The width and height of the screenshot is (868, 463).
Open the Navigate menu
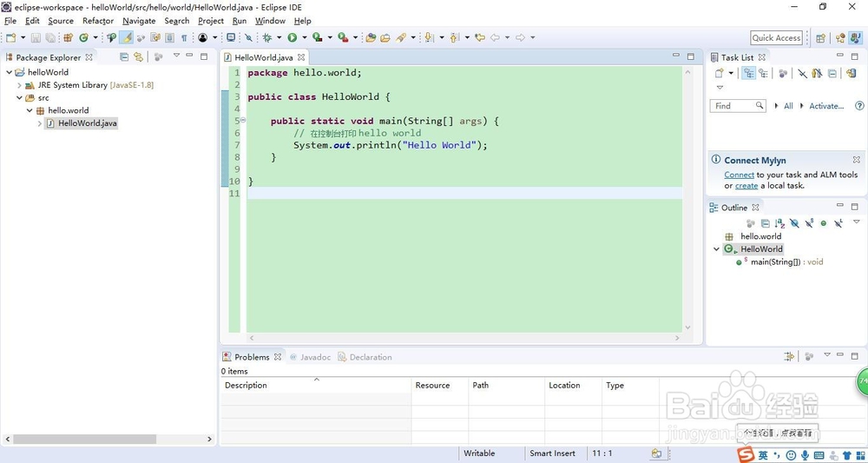[x=139, y=21]
